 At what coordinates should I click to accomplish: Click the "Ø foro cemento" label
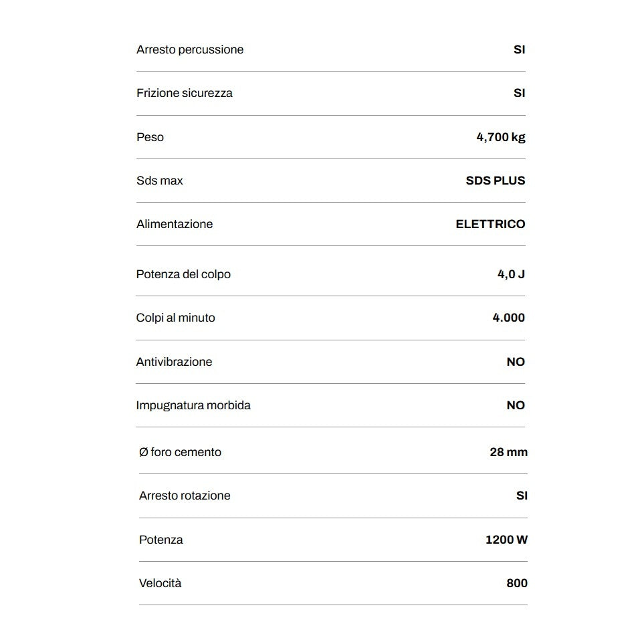[180, 452]
